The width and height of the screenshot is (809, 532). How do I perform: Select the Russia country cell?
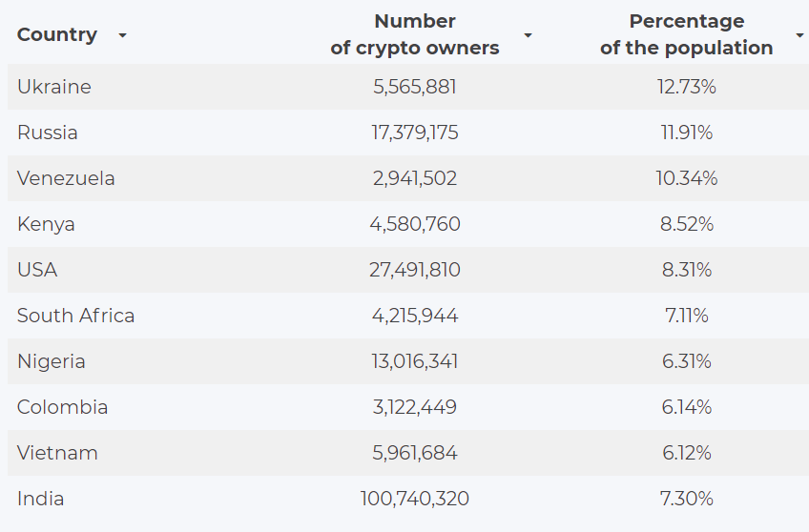pos(48,133)
